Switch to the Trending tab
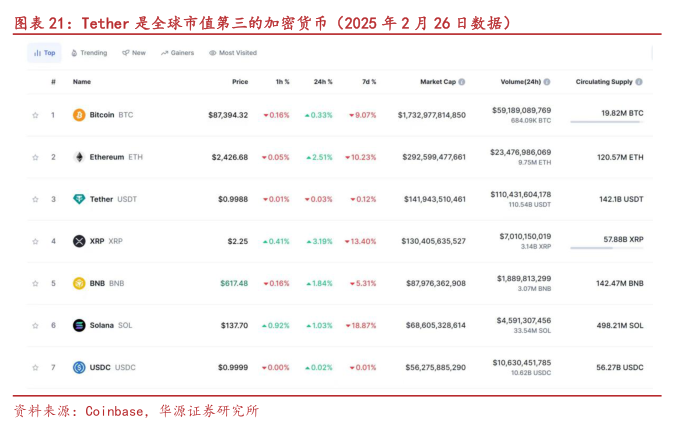The width and height of the screenshot is (679, 430). [89, 53]
